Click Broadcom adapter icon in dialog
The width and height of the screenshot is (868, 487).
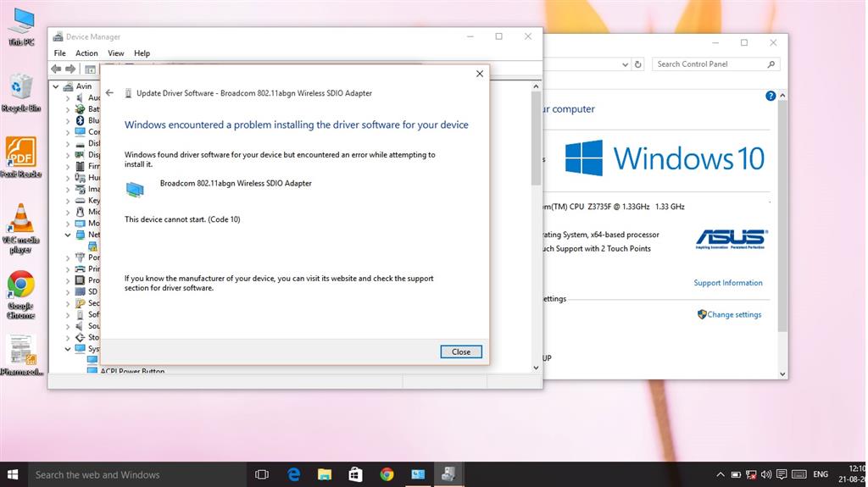point(135,190)
